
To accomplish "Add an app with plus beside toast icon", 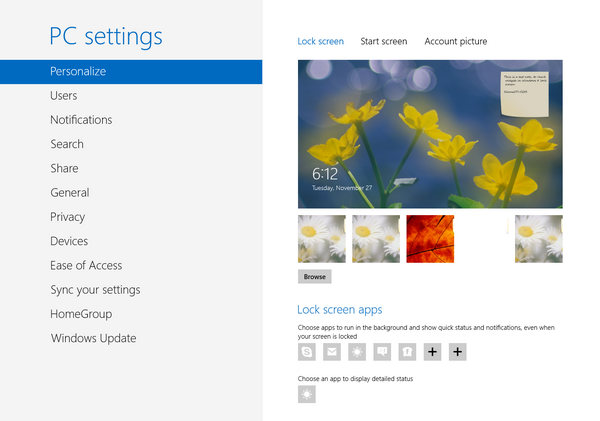I will 432,352.
